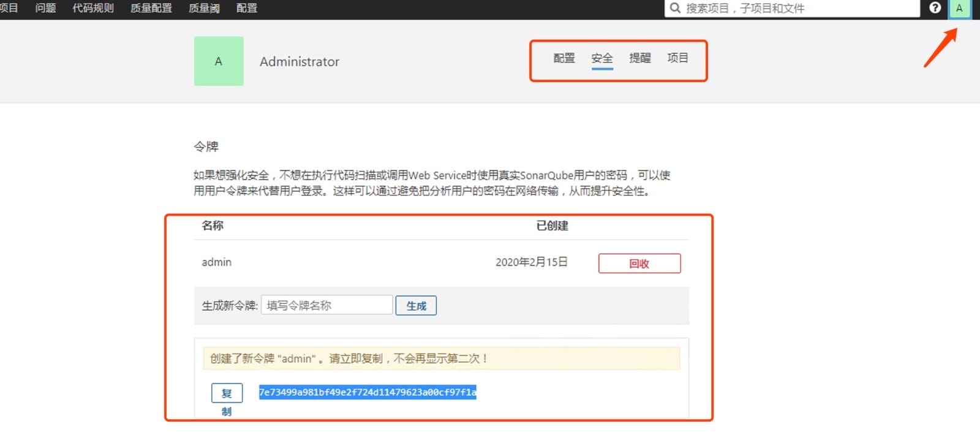The width and height of the screenshot is (980, 440).
Task: Open the 项目 account tab
Action: tap(677, 58)
